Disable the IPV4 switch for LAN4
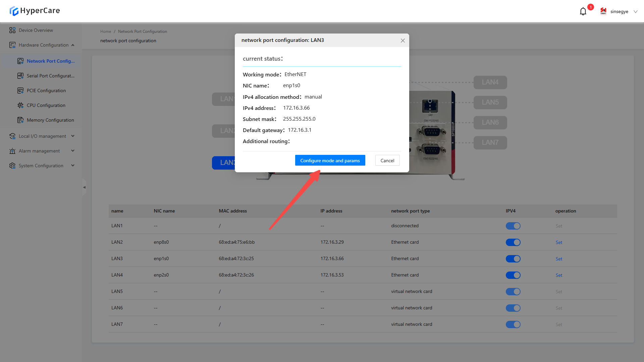644x362 pixels. coord(513,275)
